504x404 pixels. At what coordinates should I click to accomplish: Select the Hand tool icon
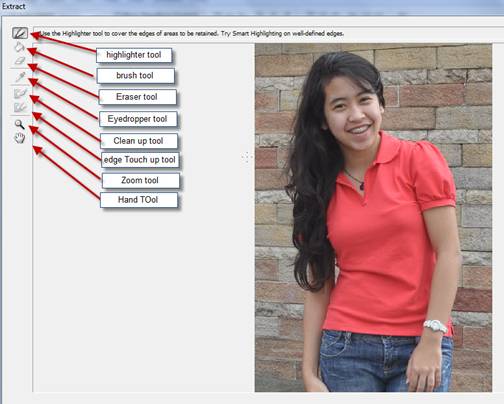[20, 138]
